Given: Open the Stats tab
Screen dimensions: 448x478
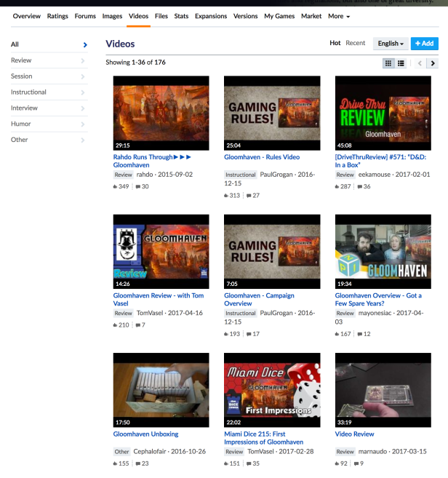Looking at the screenshot, I should tap(181, 16).
